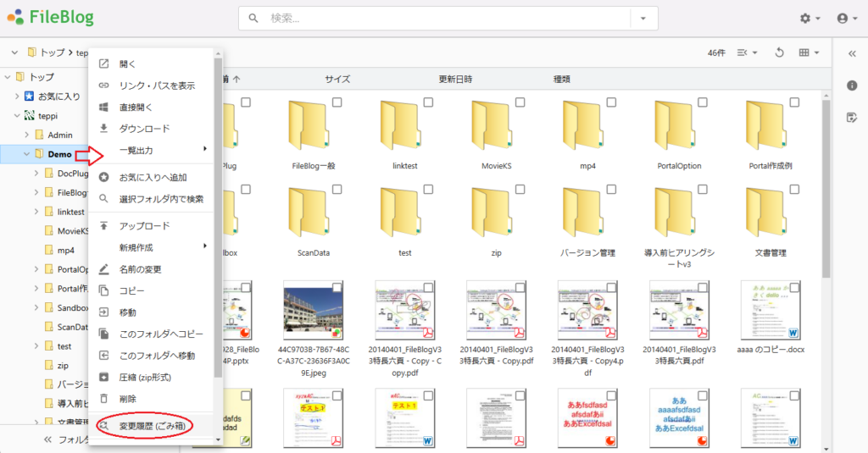
Task: Check the checkbox for MovieKS folder
Action: click(520, 102)
